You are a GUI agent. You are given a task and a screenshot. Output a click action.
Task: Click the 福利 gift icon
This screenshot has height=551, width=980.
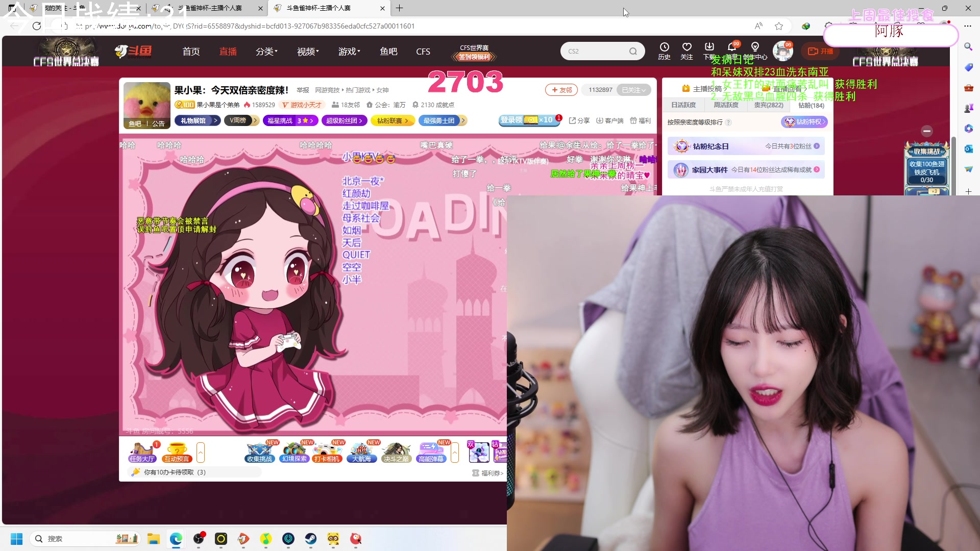point(641,120)
